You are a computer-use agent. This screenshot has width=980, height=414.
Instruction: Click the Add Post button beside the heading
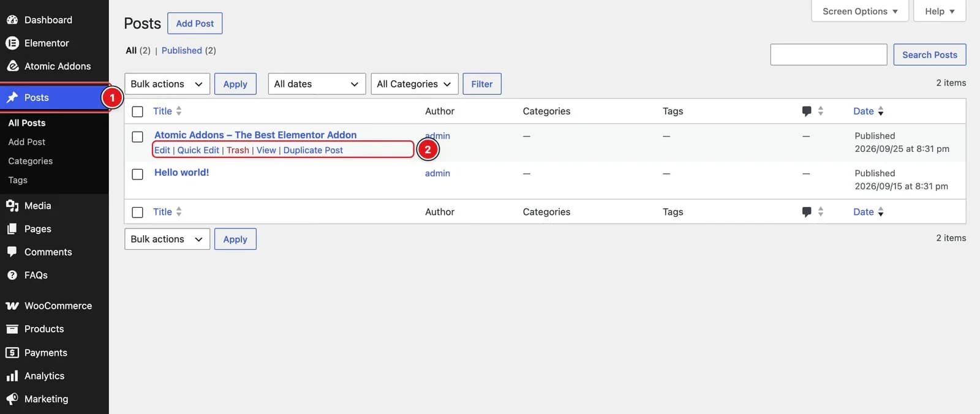195,23
